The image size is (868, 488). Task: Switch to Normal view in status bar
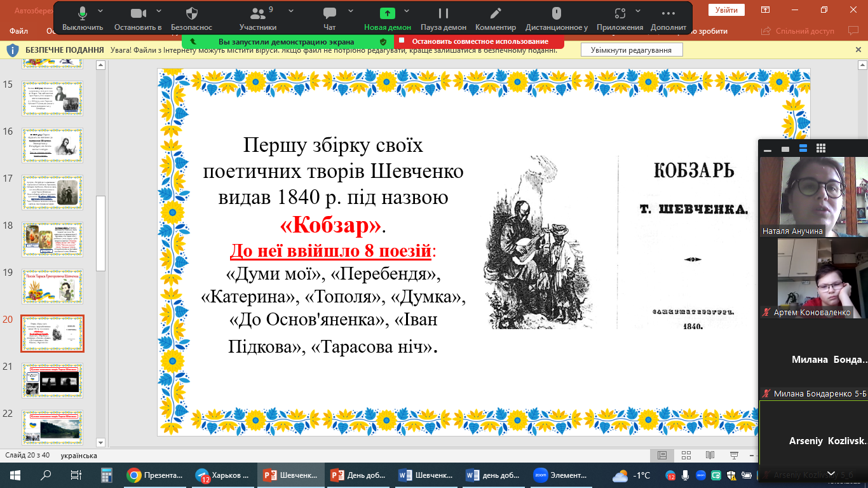[662, 455]
